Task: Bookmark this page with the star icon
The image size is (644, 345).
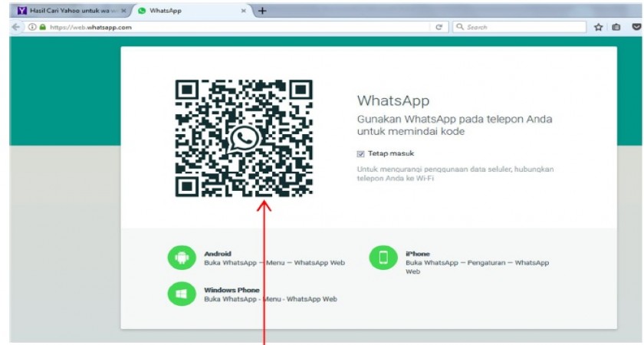Action: (598, 27)
